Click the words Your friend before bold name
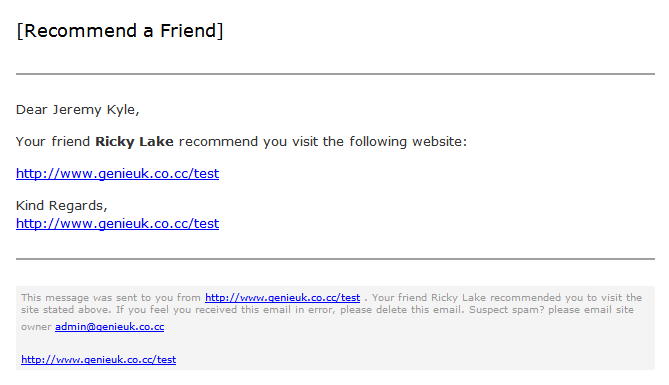669x385 pixels. (x=53, y=141)
